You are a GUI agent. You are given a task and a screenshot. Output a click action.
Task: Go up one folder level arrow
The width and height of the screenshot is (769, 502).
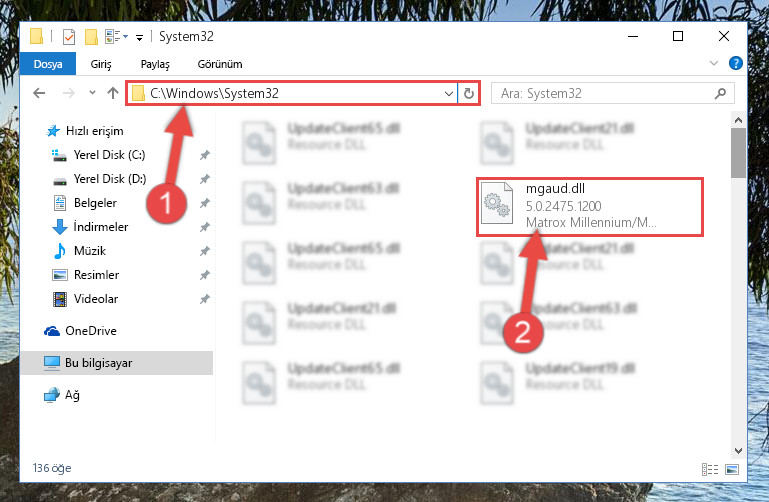tap(113, 93)
